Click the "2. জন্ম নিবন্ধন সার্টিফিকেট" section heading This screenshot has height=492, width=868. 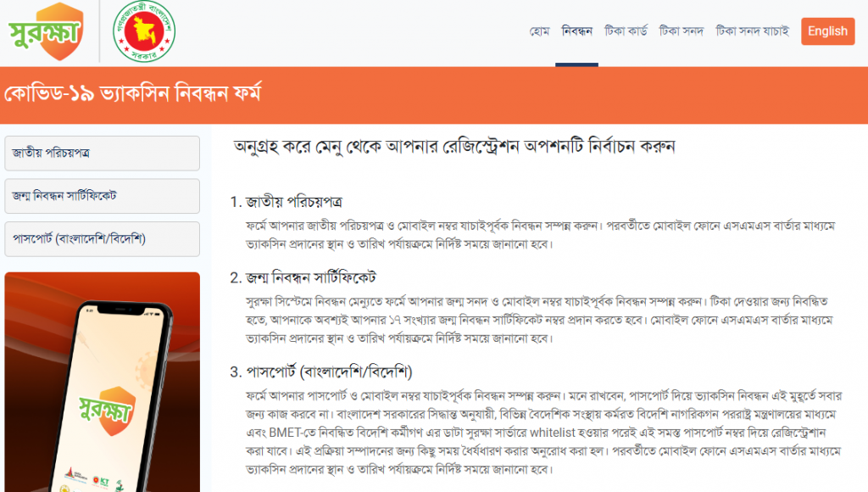(x=303, y=278)
